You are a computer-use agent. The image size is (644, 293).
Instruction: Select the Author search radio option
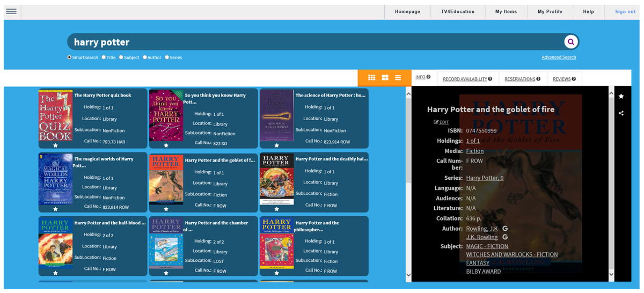(144, 57)
